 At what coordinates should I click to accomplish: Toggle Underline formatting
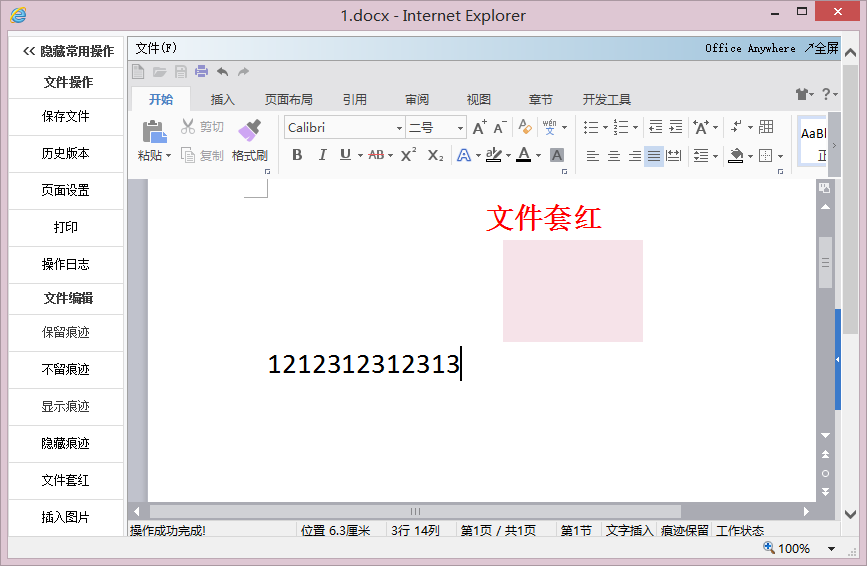tap(346, 155)
